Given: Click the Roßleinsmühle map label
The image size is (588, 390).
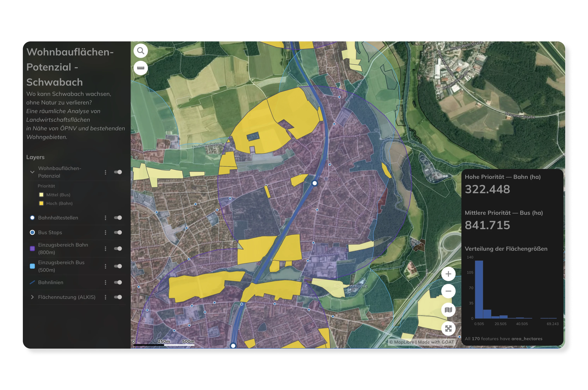Looking at the screenshot, I should [x=350, y=286].
